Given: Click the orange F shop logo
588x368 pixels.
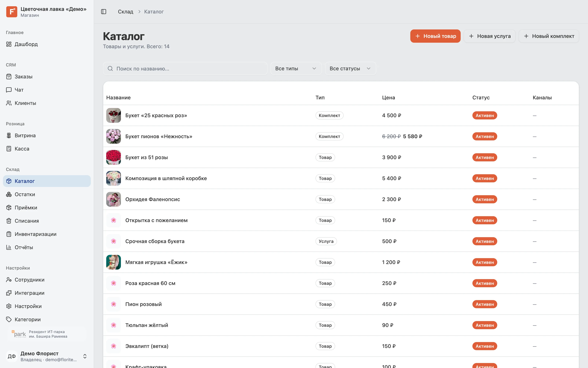Looking at the screenshot, I should (x=11, y=12).
